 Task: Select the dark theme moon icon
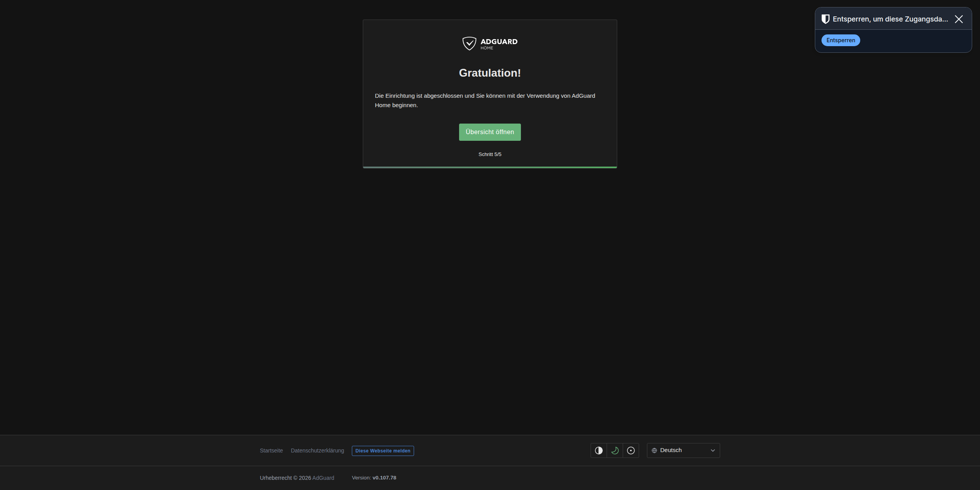[x=615, y=451]
